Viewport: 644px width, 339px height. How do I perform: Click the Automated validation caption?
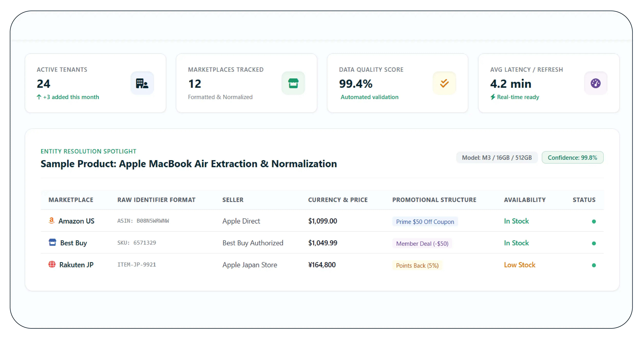pyautogui.click(x=370, y=97)
